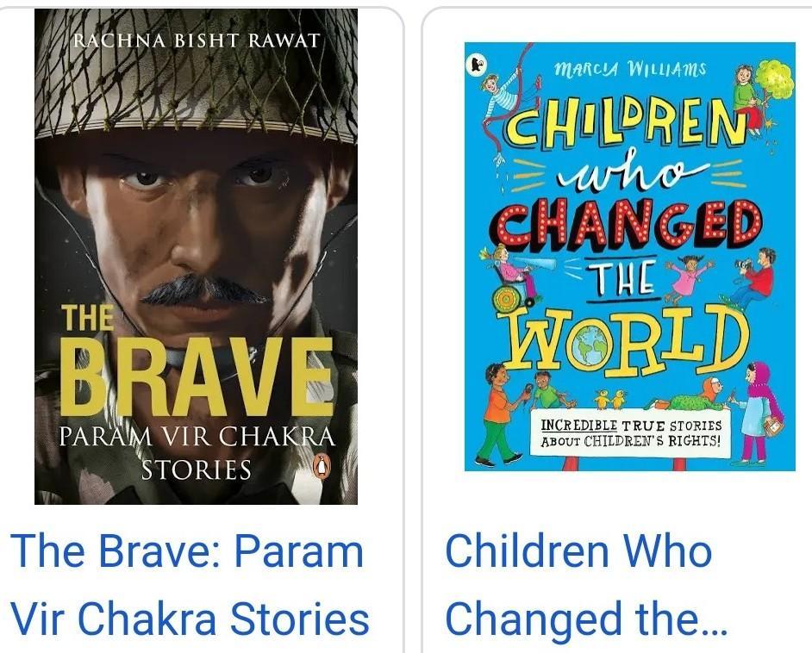Click the yellow BRAVE title text

197,376
